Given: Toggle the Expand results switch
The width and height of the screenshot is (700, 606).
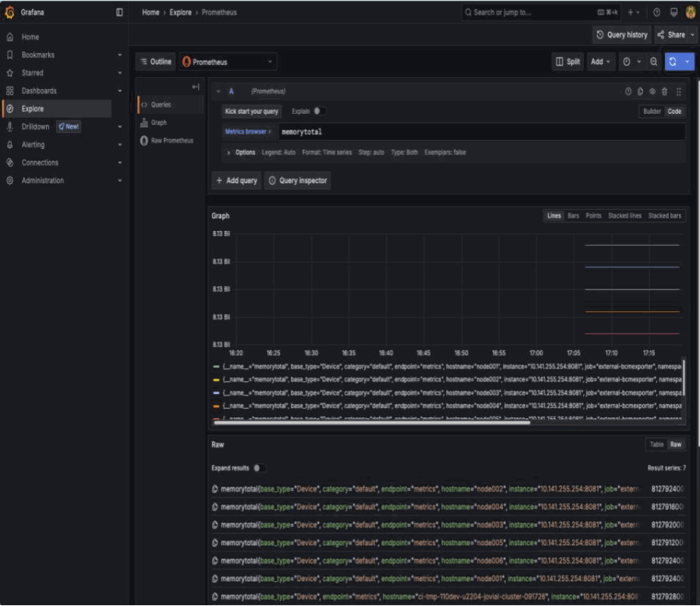Looking at the screenshot, I should tap(259, 468).
